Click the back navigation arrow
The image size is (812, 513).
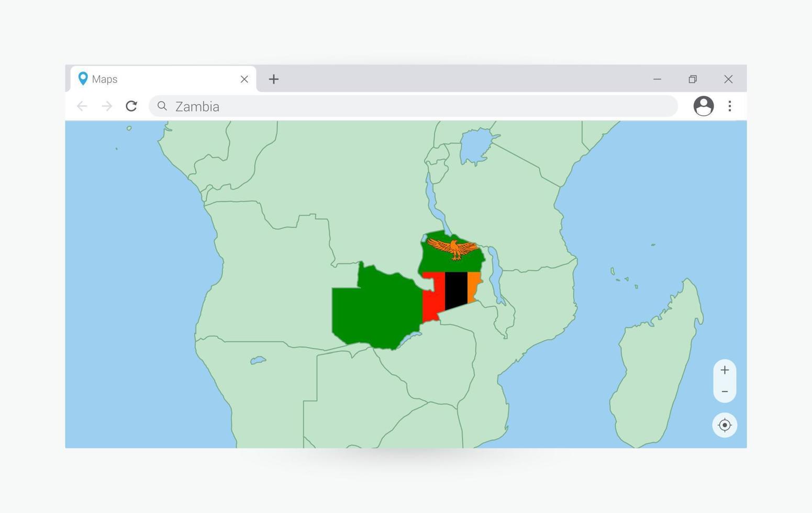coord(82,106)
